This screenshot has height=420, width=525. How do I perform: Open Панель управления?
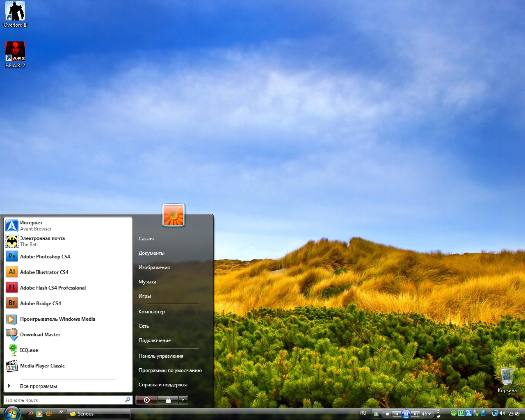pos(161,356)
